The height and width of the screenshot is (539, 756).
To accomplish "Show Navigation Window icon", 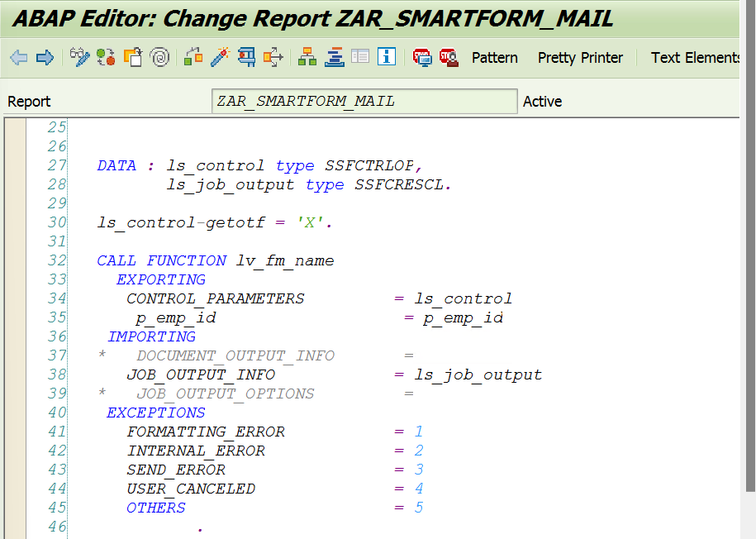I will pos(334,57).
